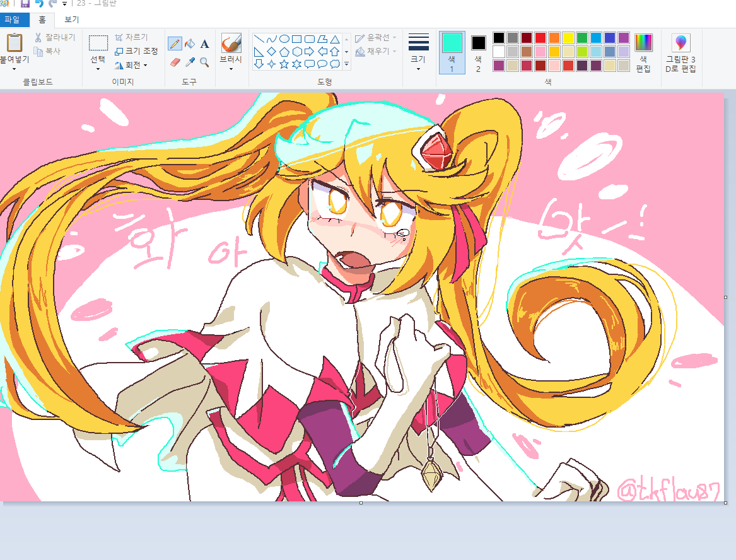Choose the Cloud callout shape
The height and width of the screenshot is (560, 736).
pyautogui.click(x=335, y=64)
